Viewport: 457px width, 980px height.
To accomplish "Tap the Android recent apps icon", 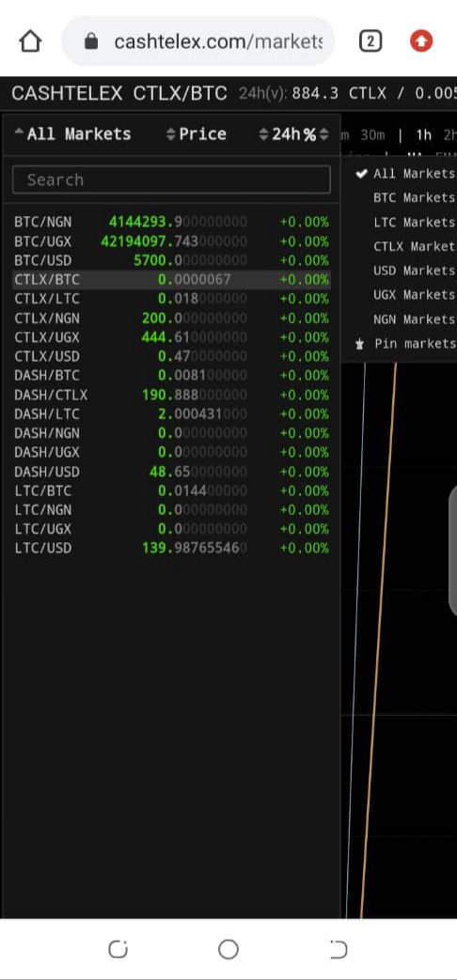I will tap(118, 949).
